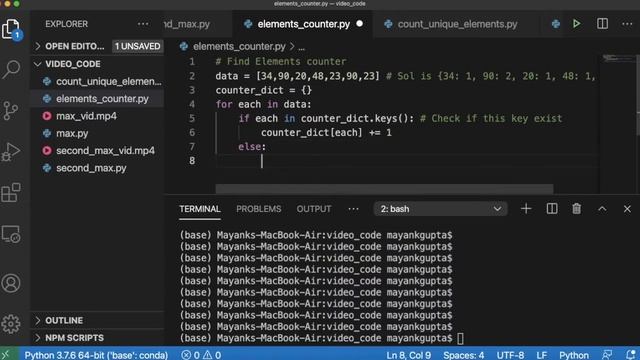Open max.py in explorer tree
Image resolution: width=640 pixels, height=360 pixels.
coord(98,133)
